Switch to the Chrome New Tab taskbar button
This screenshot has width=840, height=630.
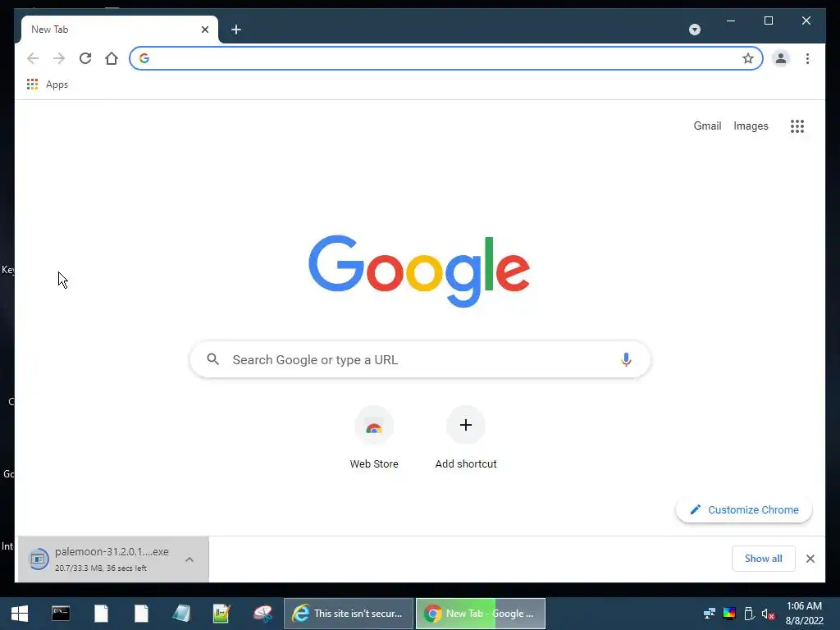click(x=481, y=614)
